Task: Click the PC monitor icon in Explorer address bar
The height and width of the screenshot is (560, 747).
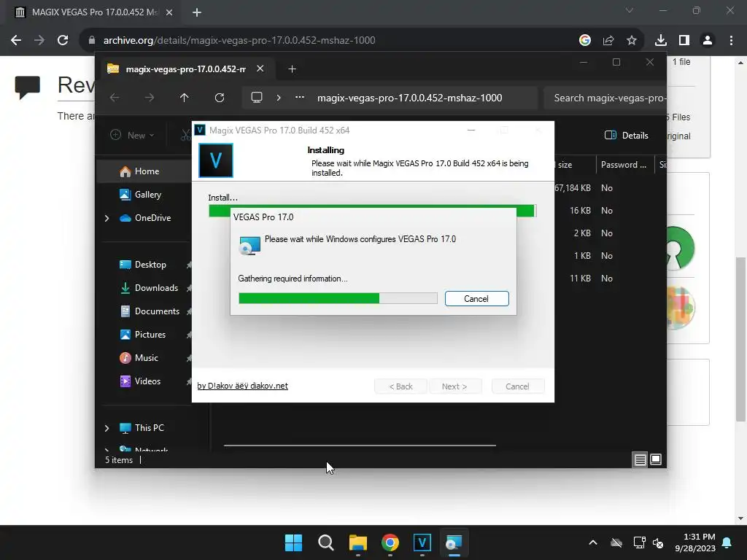Action: [257, 98]
